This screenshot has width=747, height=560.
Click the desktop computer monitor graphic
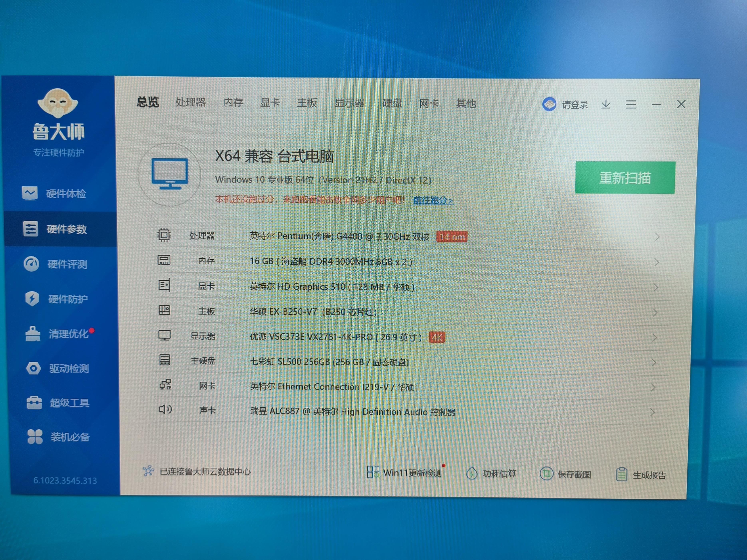tap(170, 174)
